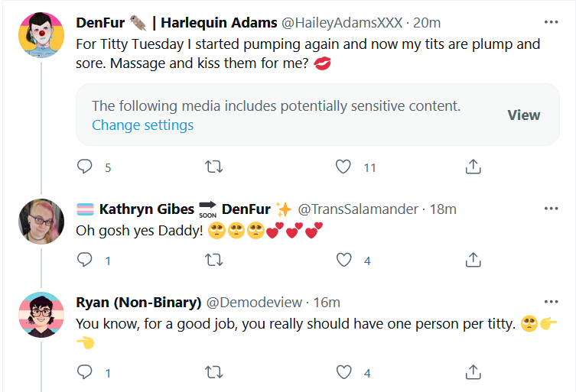Open Kathryn Gibes' profile picture
576x392 pixels.
click(41, 222)
